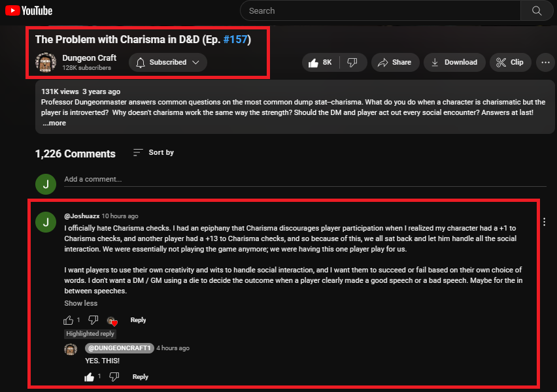Download the video
The width and height of the screenshot is (557, 392).
[454, 63]
